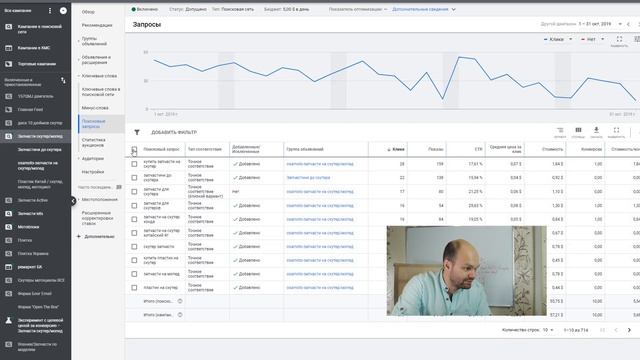Open the three-dot menu beside Все кампании
This screenshot has width=640, height=360.
[x=50, y=11]
